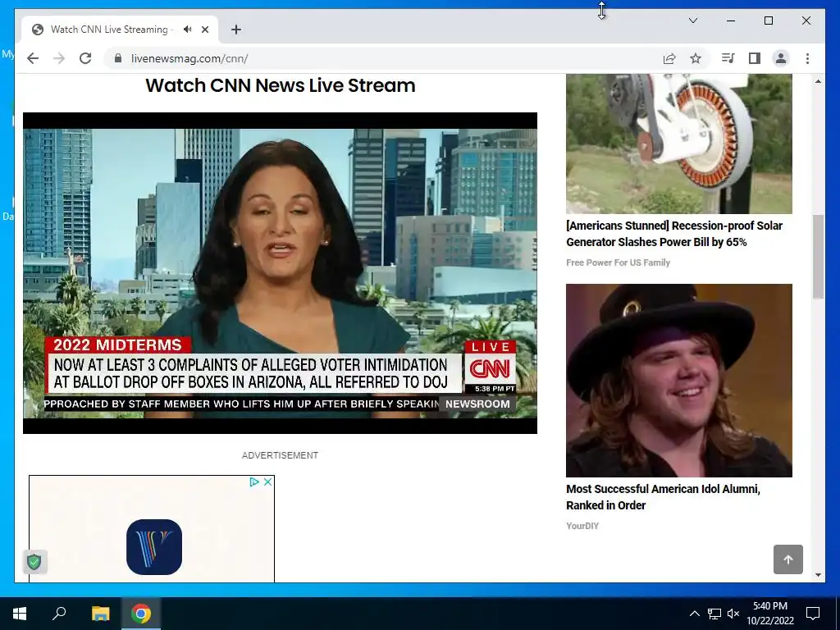Click the YourDIY source label
This screenshot has height=630, width=840.
pyautogui.click(x=582, y=526)
